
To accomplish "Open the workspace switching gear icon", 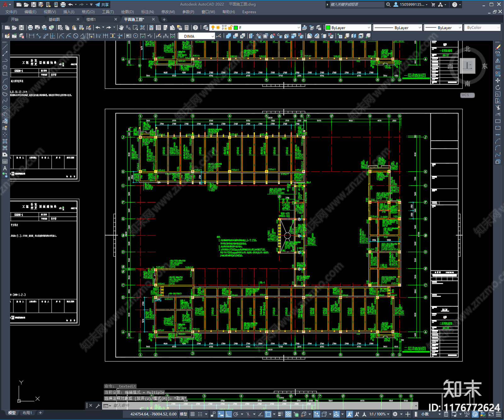I will 395,414.
